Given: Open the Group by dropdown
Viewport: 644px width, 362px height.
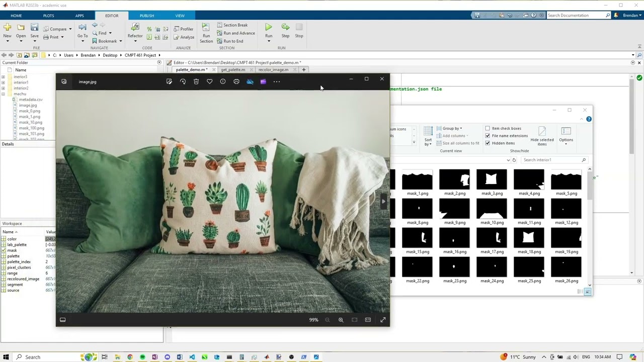Looking at the screenshot, I should (451, 128).
